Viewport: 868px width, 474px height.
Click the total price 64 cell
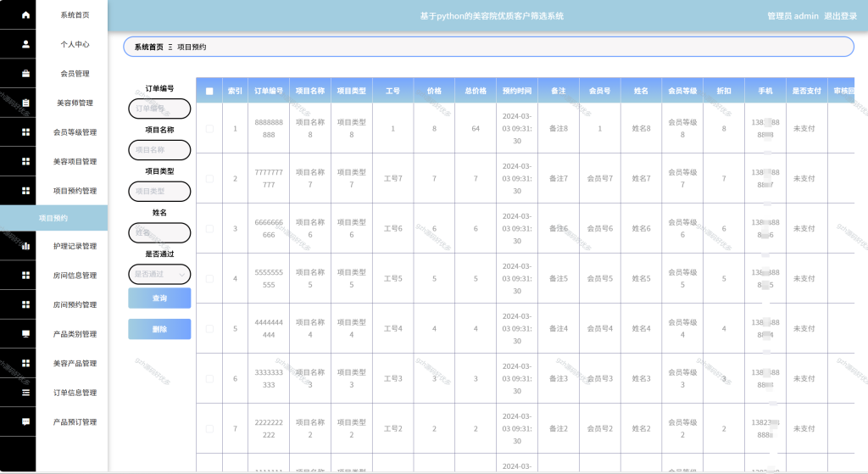(x=476, y=129)
